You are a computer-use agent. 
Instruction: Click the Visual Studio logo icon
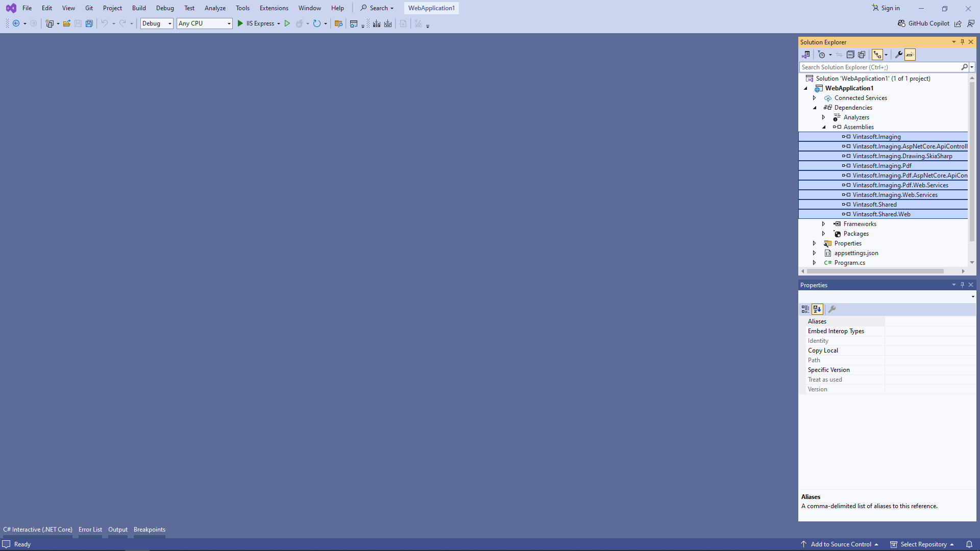point(11,8)
